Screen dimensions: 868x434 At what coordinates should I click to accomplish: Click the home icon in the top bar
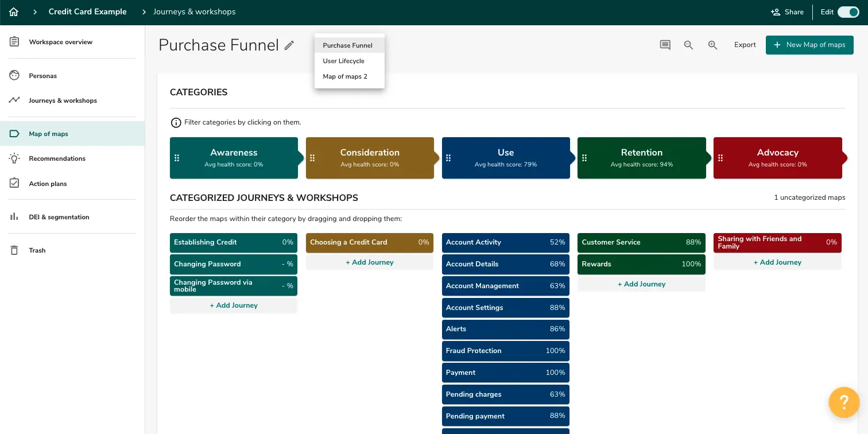(13, 11)
